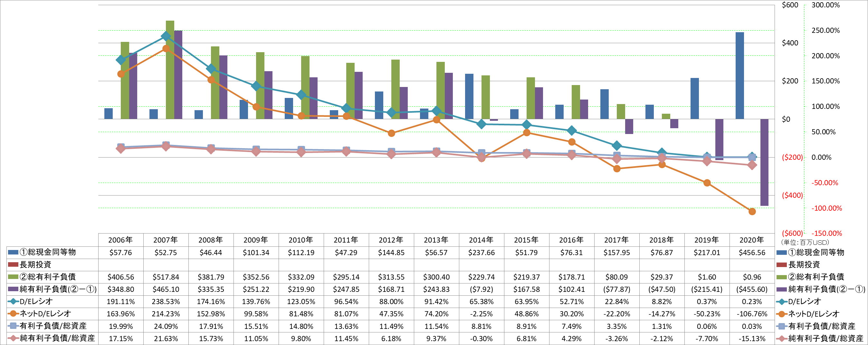
Task: Click the 2010年 column header
Action: coord(301,240)
